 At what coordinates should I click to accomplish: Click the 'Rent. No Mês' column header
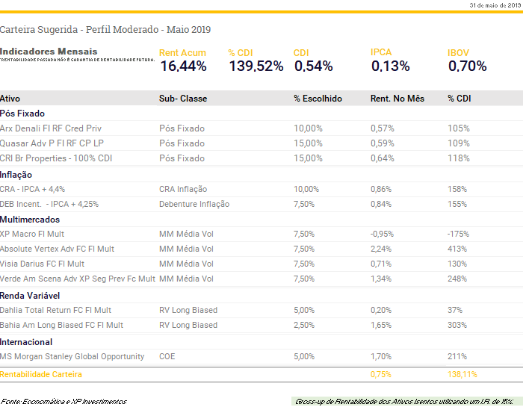click(397, 99)
